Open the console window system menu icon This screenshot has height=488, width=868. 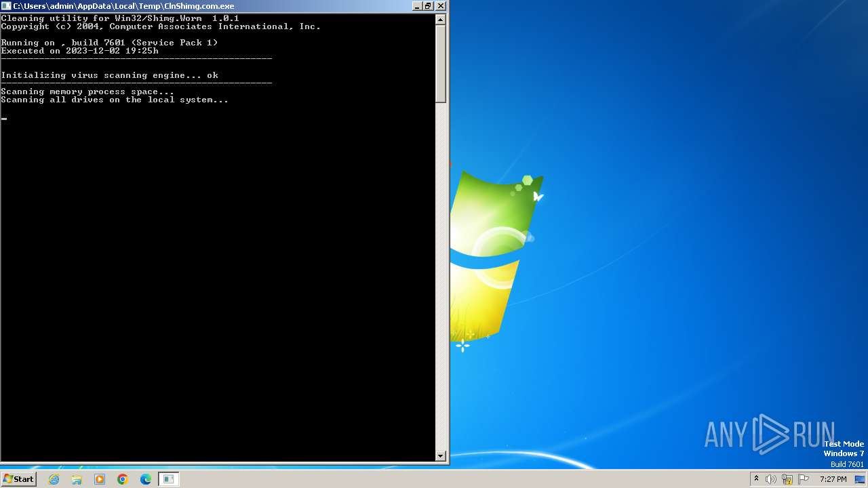(6, 5)
